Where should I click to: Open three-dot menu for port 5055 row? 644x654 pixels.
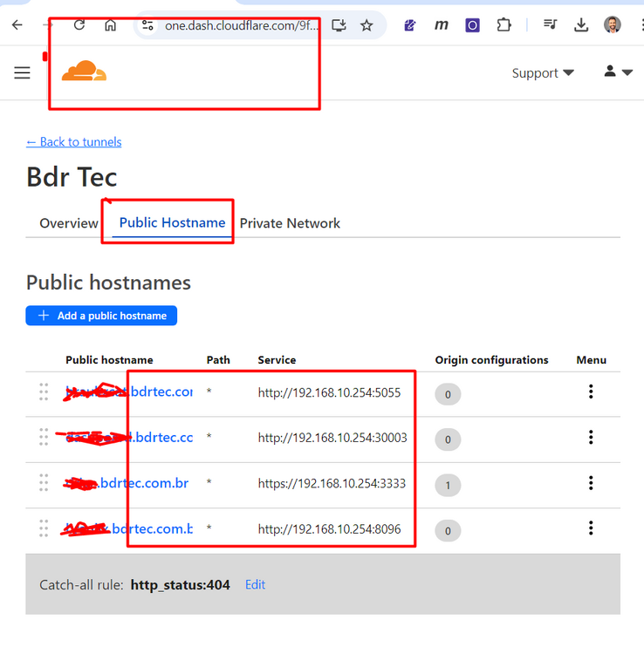click(x=591, y=392)
